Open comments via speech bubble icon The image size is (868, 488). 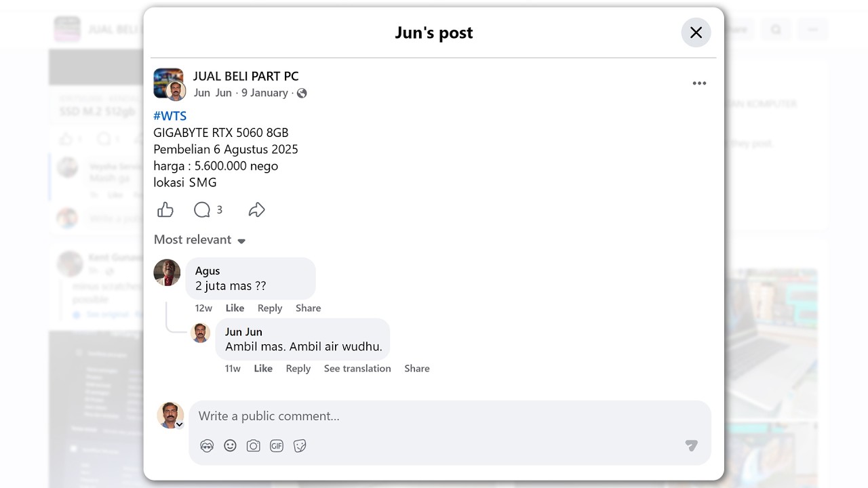(x=202, y=210)
